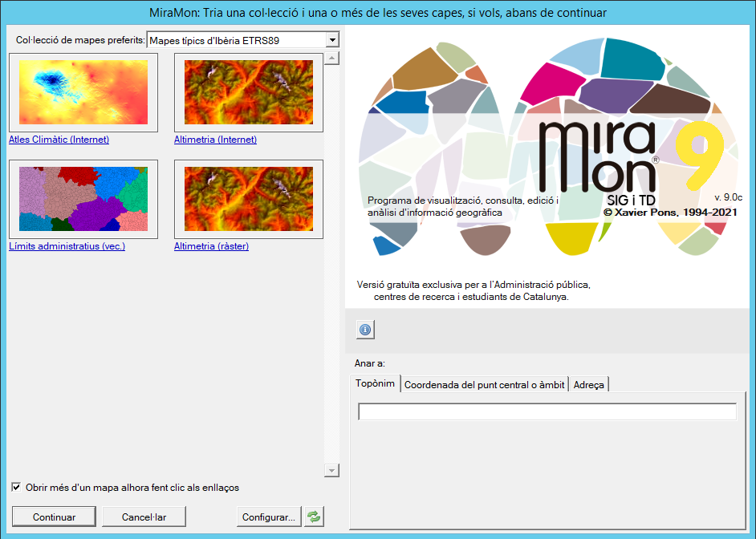Click the map list scroll down arrow
This screenshot has width=756, height=539.
(x=331, y=470)
